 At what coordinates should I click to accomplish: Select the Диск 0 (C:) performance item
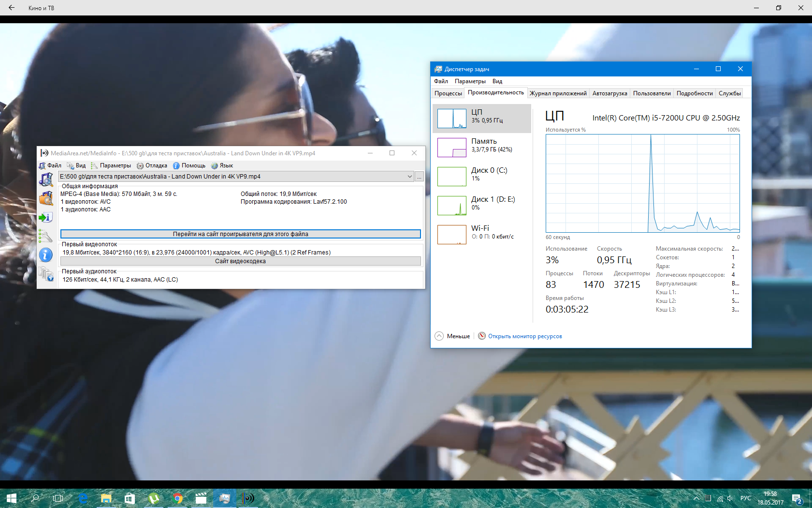pyautogui.click(x=482, y=177)
